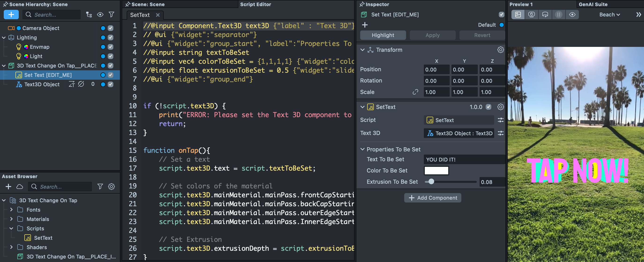Image resolution: width=644 pixels, height=262 pixels.
Task: Click the Add Component button
Action: click(x=433, y=198)
